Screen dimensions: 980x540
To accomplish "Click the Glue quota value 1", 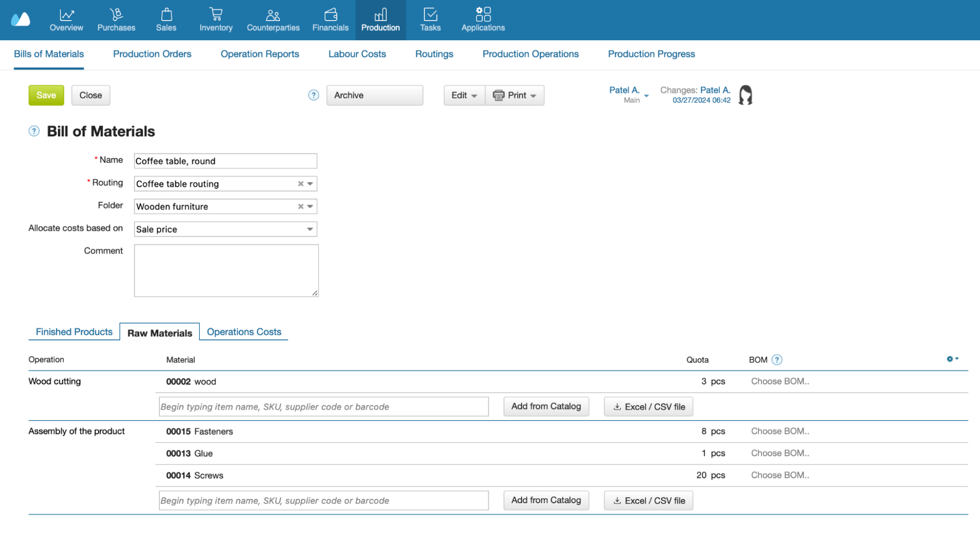I will tap(704, 454).
